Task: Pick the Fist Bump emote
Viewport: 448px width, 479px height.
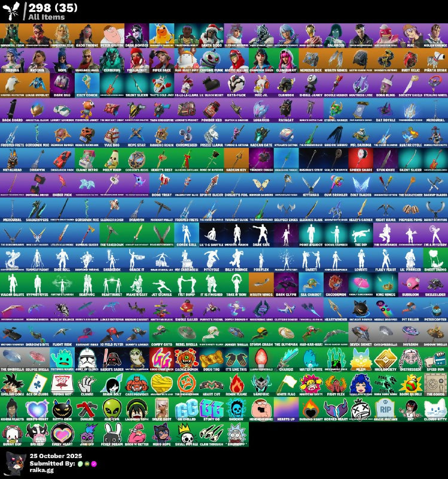Action: point(187,284)
